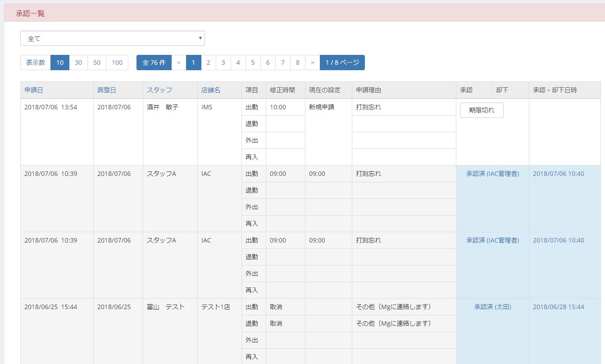Set 表示数 display count to 30

78,63
